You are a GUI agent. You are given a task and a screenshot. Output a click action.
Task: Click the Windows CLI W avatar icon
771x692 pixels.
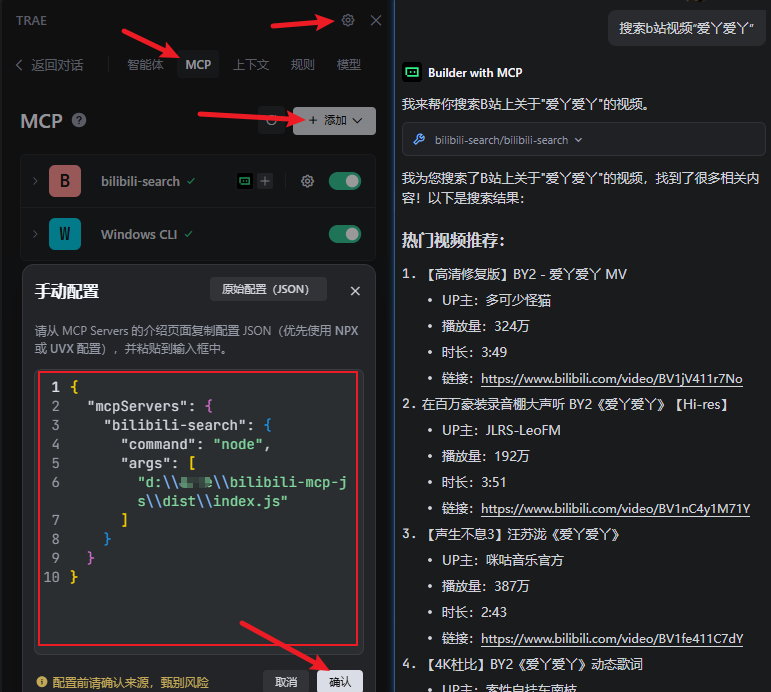[x=65, y=234]
